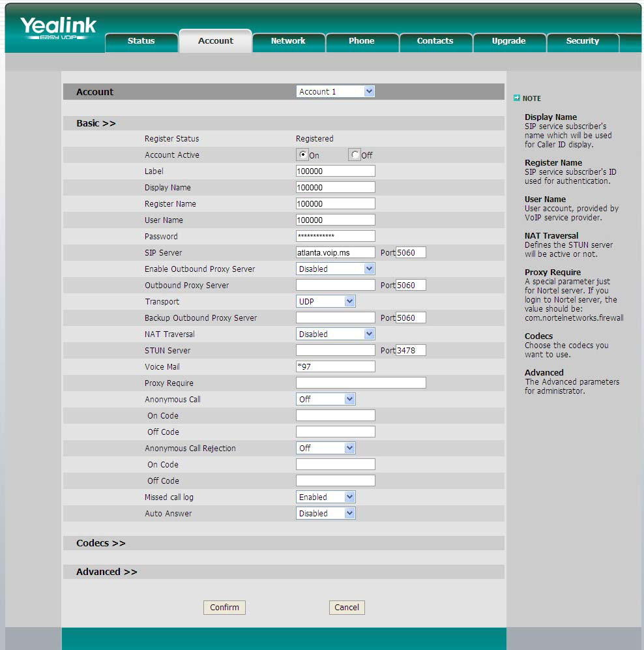The image size is (644, 650).
Task: Click Anonymous Call Rejection On Code field
Action: [335, 464]
